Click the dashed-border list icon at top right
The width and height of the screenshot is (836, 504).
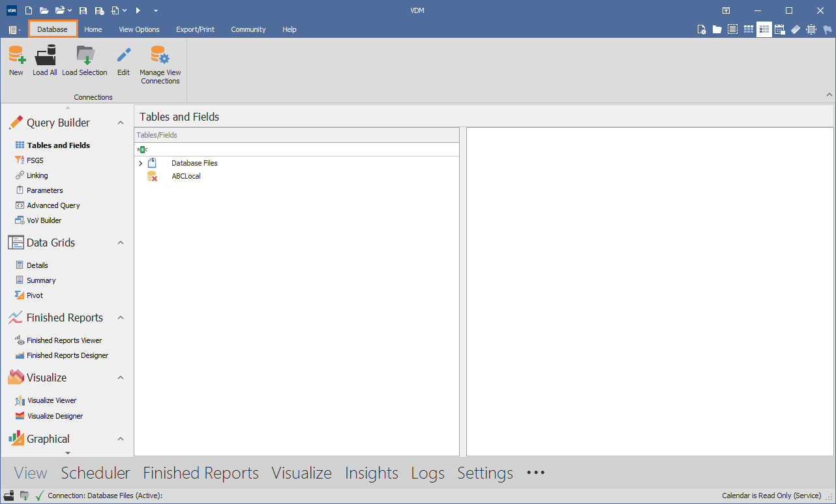click(x=733, y=29)
